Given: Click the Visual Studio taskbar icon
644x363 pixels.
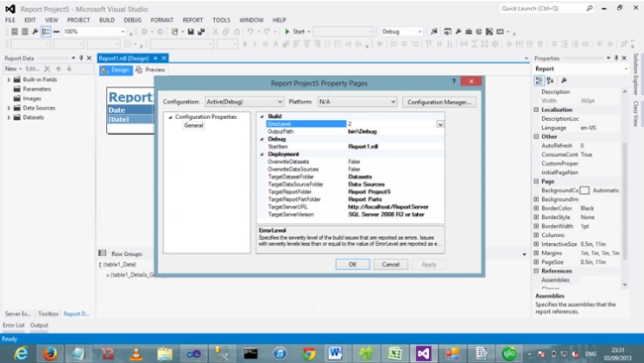Looking at the screenshot, I should click(423, 353).
